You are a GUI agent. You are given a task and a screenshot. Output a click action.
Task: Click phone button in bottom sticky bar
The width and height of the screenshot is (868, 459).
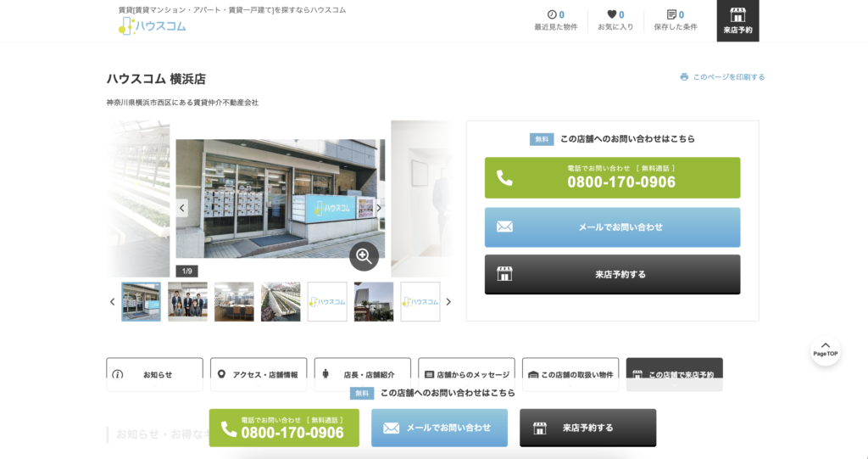(284, 428)
